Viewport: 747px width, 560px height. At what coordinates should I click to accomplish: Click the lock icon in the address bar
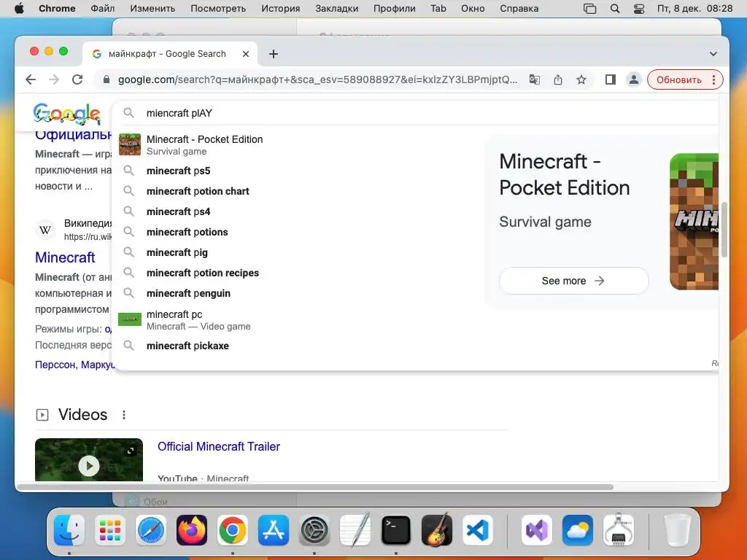coord(107,79)
